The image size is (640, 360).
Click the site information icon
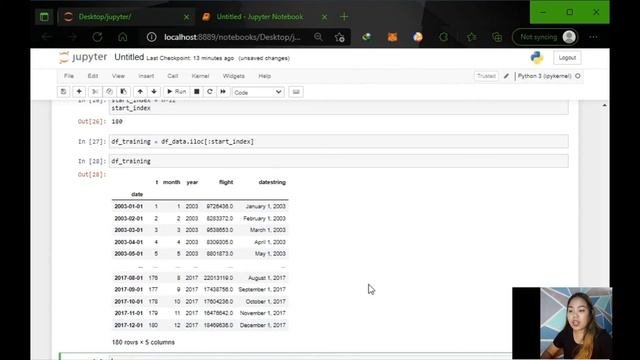point(151,37)
